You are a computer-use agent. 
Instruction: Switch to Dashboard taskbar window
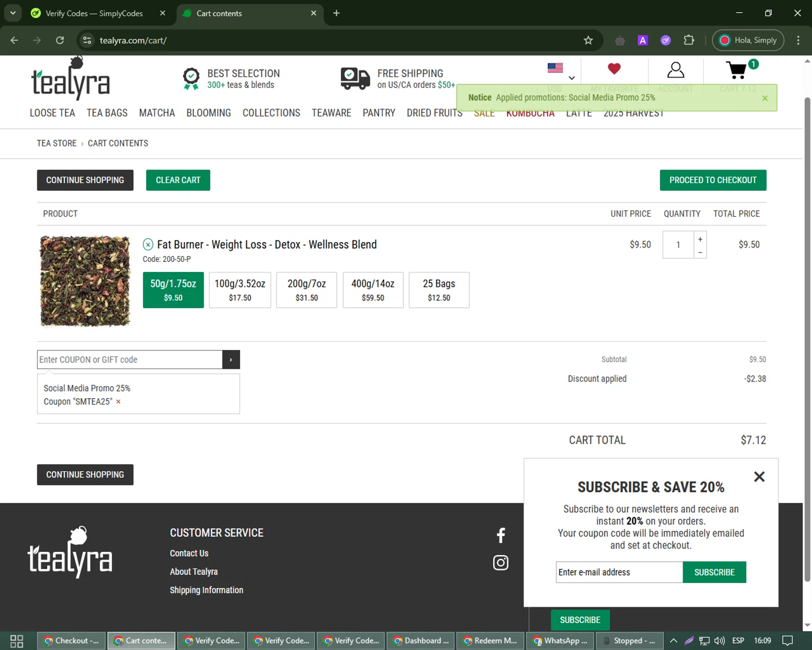pos(421,641)
